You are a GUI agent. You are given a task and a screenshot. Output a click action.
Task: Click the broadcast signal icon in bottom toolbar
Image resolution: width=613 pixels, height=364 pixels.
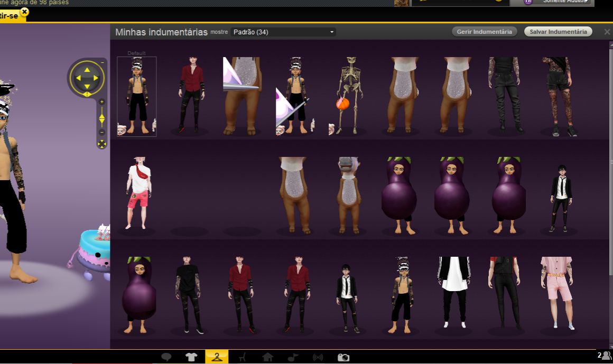click(318, 357)
